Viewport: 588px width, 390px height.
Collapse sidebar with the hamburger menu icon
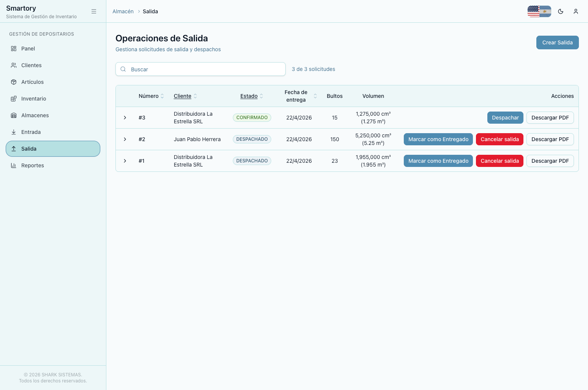94,11
